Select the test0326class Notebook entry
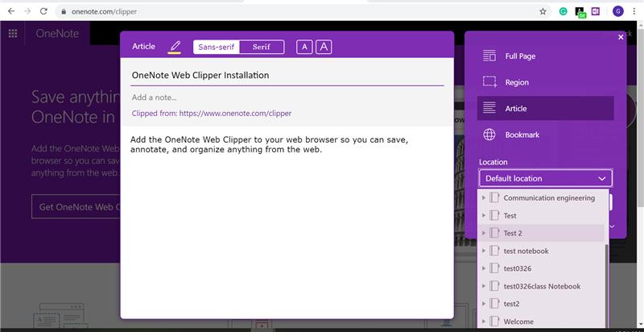Viewport: 644px width, 332px height. [x=542, y=286]
